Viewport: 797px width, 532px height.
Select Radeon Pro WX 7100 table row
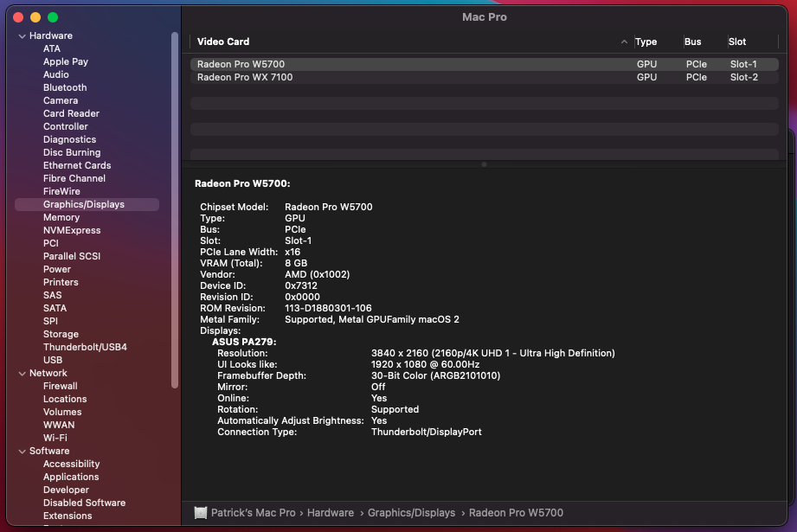[485, 77]
